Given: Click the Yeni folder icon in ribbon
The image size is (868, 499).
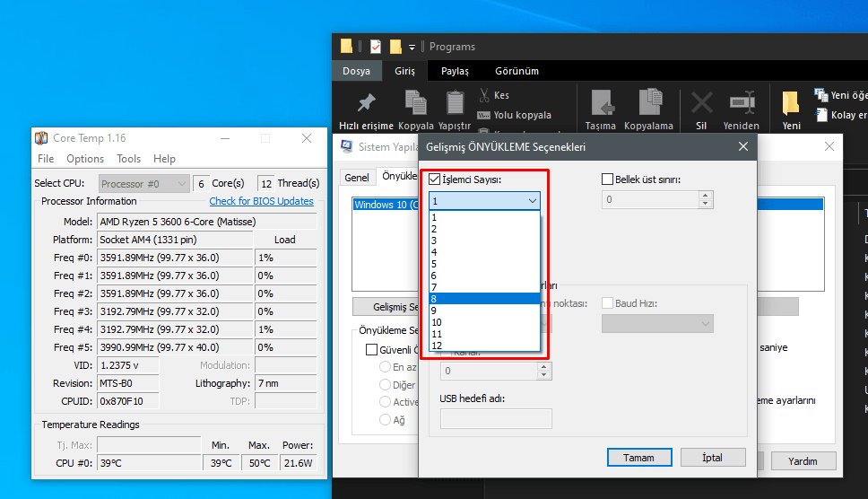Looking at the screenshot, I should 791,103.
